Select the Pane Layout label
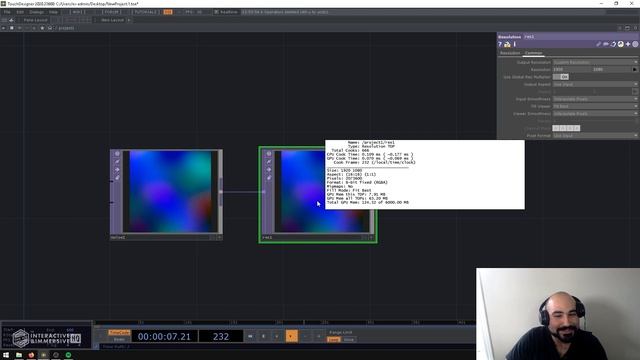This screenshot has width=640, height=360. (x=36, y=20)
